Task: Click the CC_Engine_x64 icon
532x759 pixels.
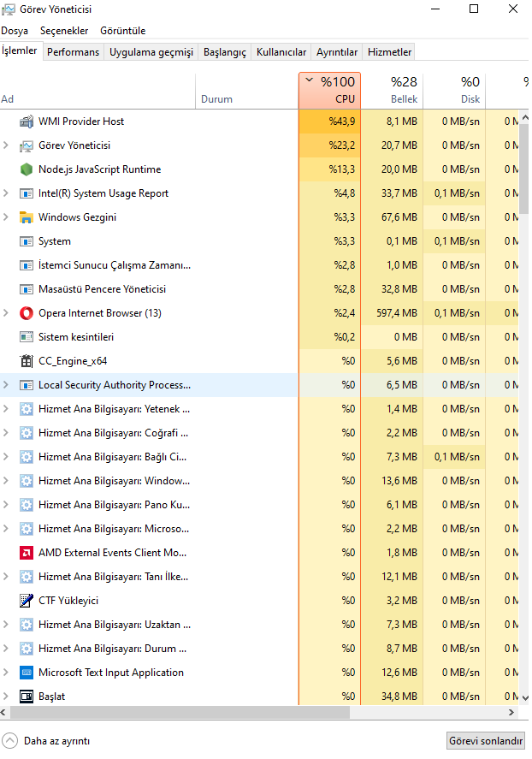Action: [27, 361]
